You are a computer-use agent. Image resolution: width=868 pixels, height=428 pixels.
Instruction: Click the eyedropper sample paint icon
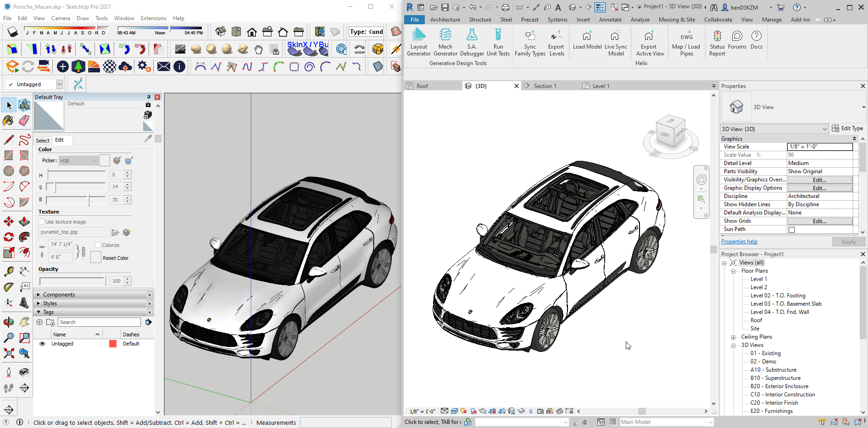pos(148,138)
